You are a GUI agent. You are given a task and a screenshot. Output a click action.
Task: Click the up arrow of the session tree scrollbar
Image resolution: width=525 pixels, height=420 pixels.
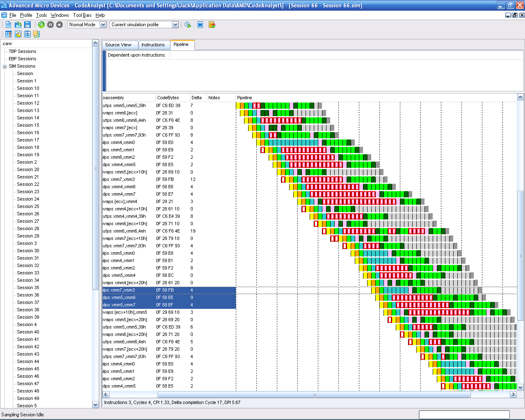pyautogui.click(x=96, y=43)
